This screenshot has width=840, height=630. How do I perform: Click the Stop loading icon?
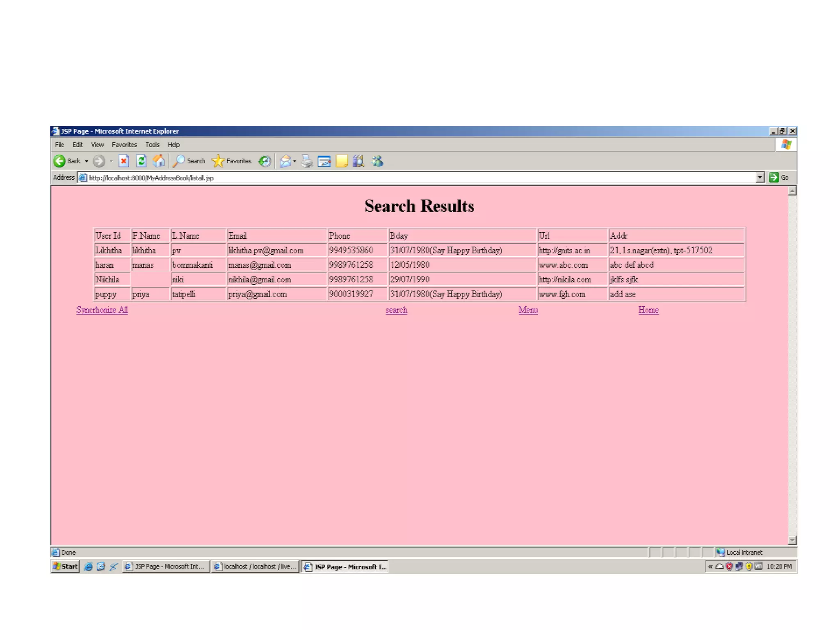point(123,161)
